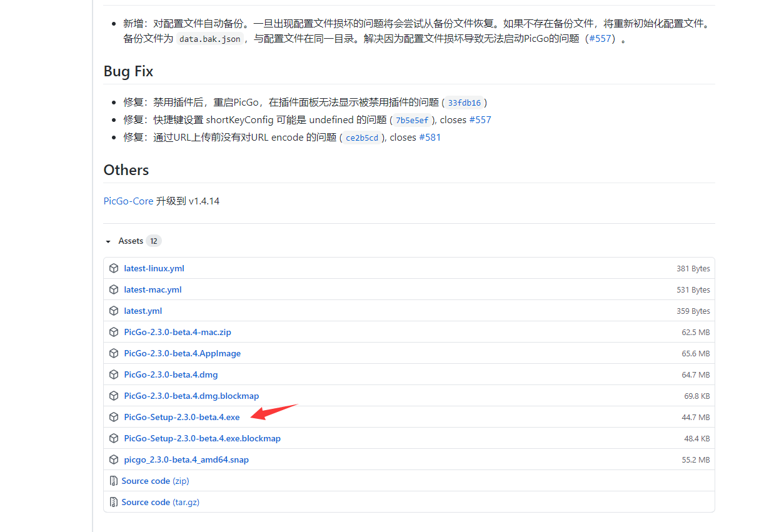Download latest.yml file
Viewport: 764px width, 532px height.
[x=143, y=311]
